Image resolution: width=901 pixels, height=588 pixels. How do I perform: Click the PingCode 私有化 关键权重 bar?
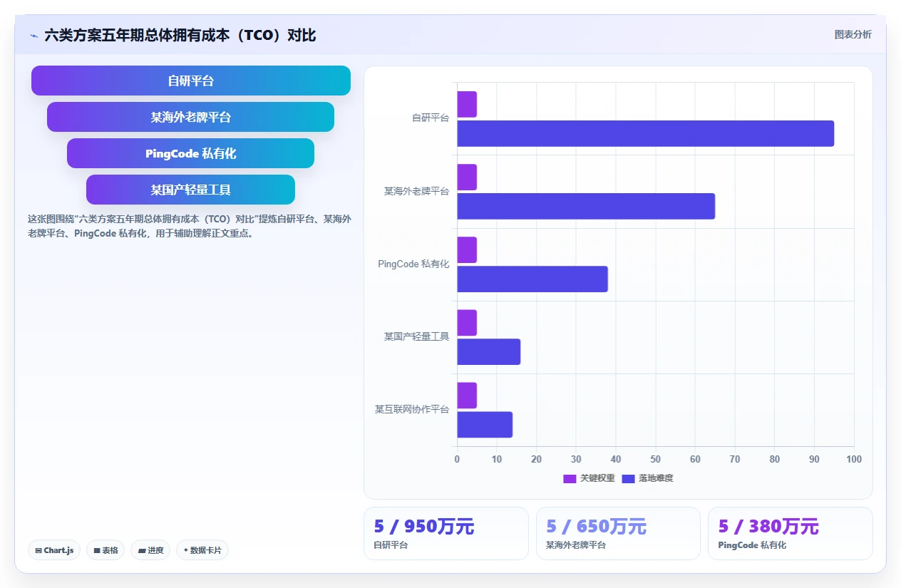(467, 250)
